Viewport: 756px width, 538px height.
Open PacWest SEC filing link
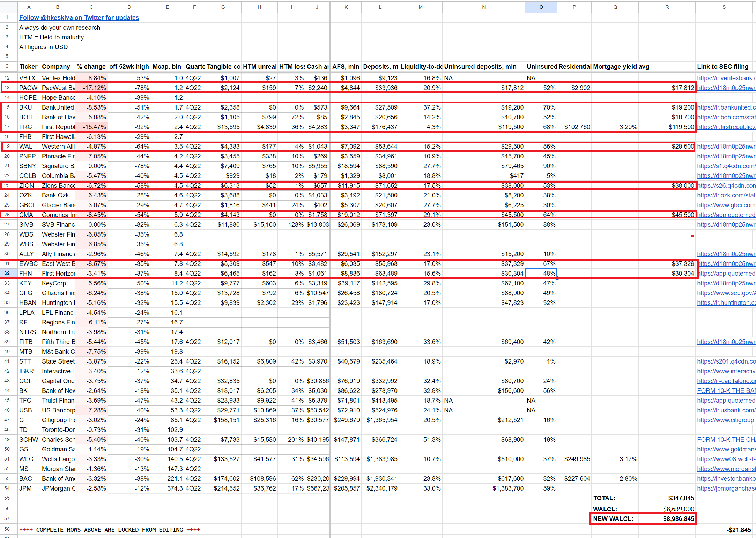tap(726, 88)
